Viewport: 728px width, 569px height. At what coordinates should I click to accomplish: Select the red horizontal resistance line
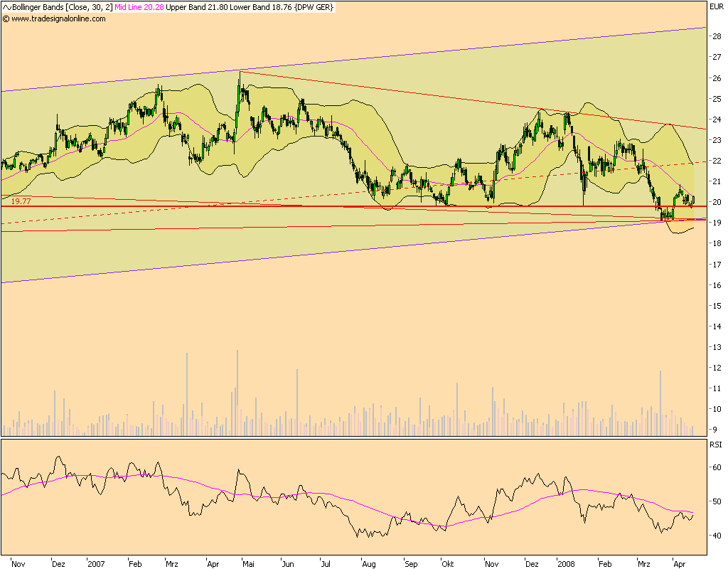[x=355, y=205]
